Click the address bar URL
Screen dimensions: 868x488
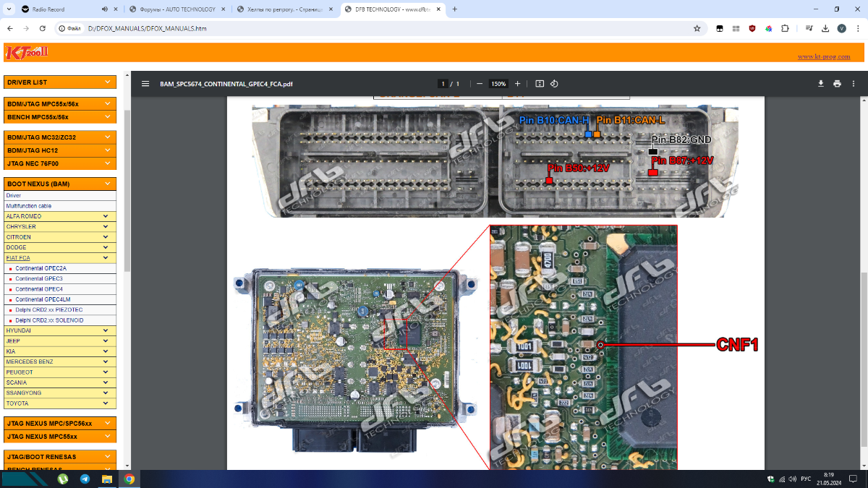point(146,28)
